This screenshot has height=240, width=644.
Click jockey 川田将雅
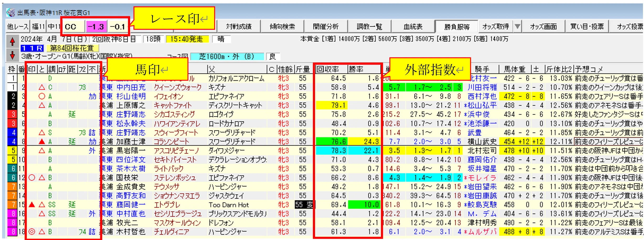(x=482, y=87)
